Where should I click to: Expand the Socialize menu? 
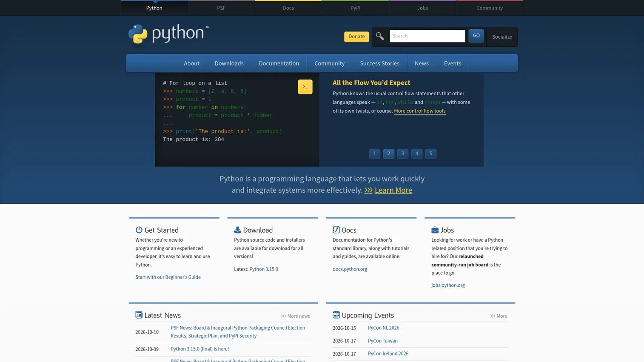[502, 37]
